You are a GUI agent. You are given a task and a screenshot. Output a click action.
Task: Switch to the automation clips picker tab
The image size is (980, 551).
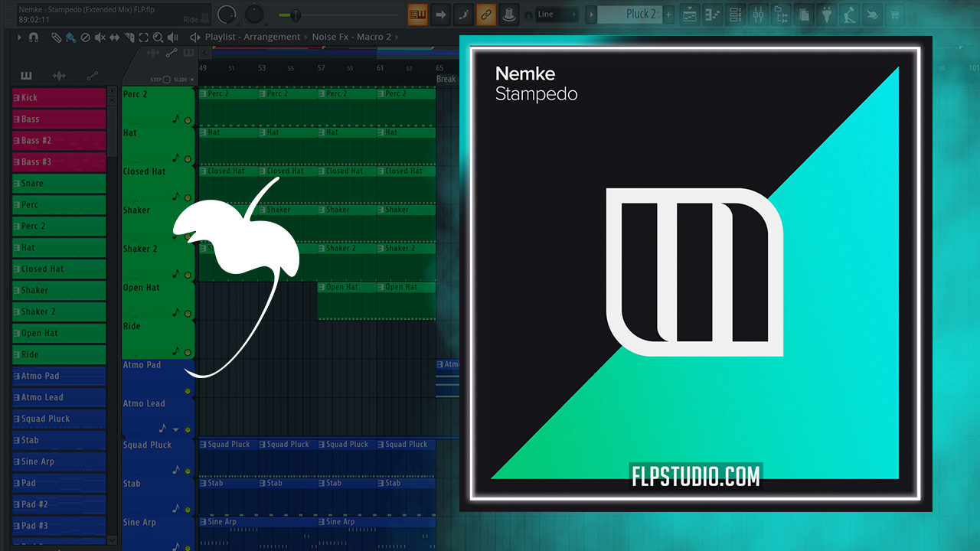click(92, 76)
